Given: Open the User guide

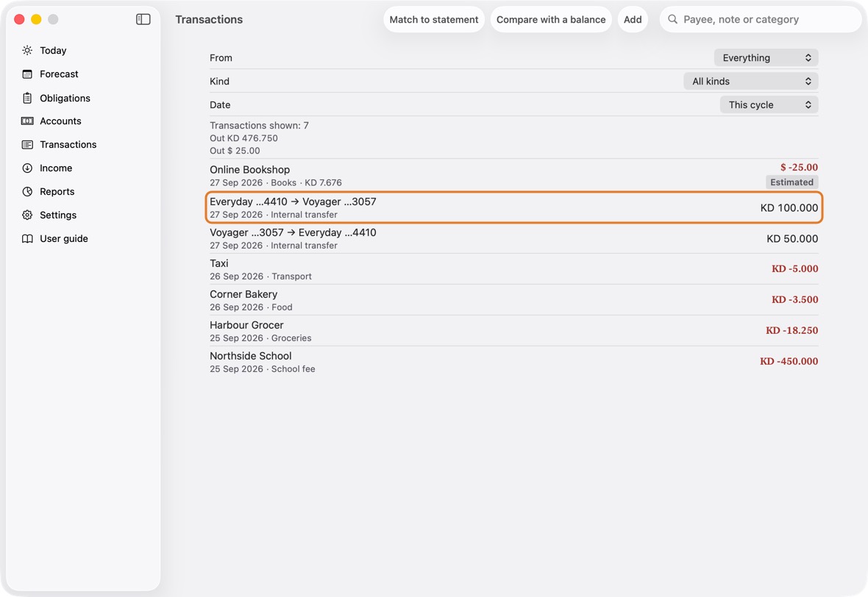Looking at the screenshot, I should [x=64, y=238].
